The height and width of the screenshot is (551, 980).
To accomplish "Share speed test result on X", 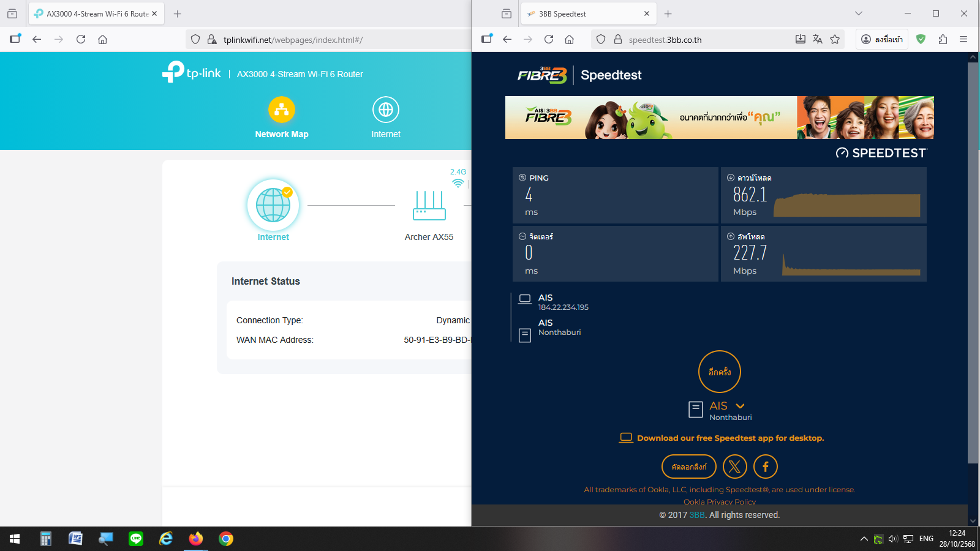I will click(734, 467).
